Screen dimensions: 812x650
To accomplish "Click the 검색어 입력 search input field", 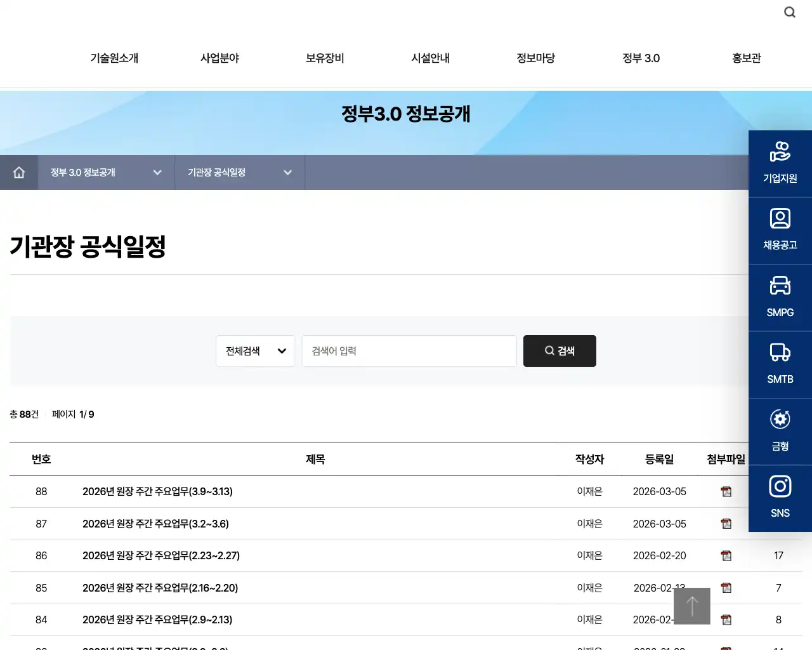I will tap(409, 350).
